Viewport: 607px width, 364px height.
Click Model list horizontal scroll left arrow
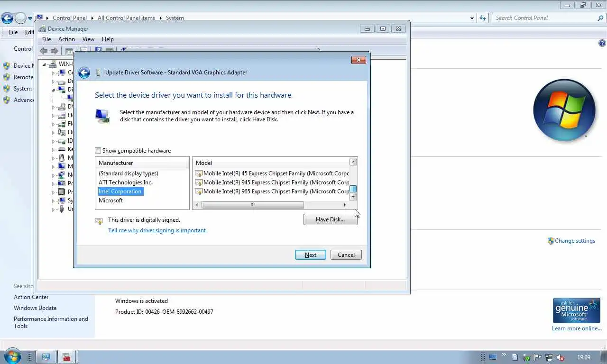197,205
